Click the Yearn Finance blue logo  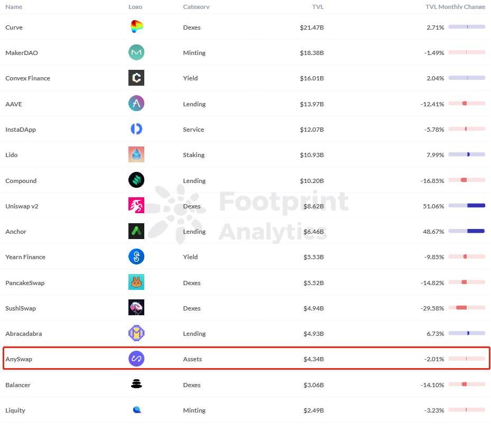(136, 257)
